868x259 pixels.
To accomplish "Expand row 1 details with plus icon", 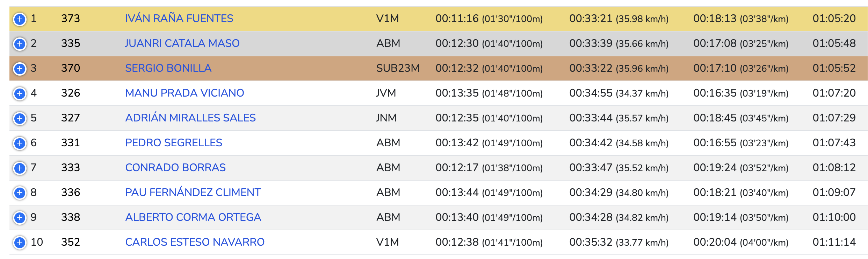I will point(20,19).
